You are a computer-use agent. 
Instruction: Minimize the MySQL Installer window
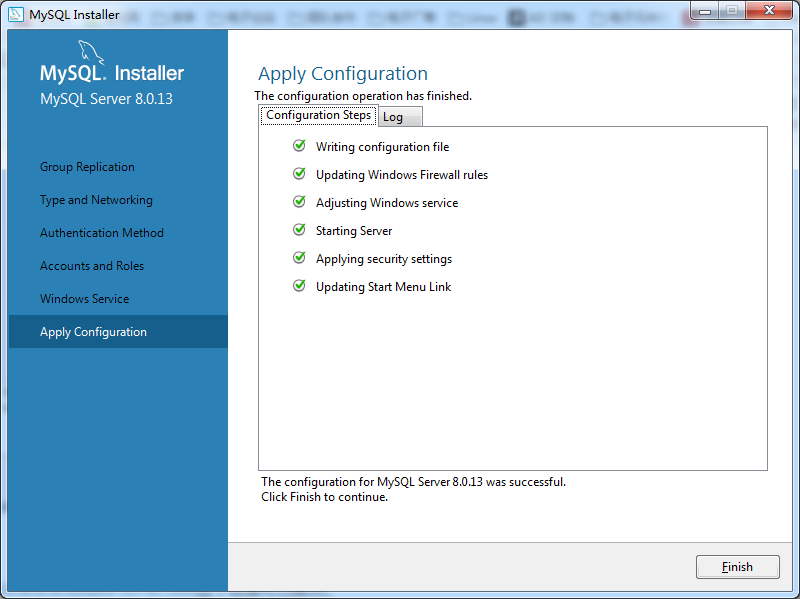(x=705, y=11)
